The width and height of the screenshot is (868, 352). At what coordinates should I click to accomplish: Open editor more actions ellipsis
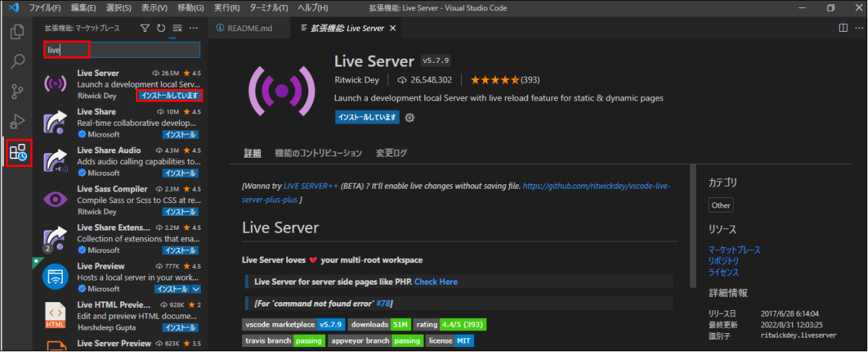(x=858, y=28)
